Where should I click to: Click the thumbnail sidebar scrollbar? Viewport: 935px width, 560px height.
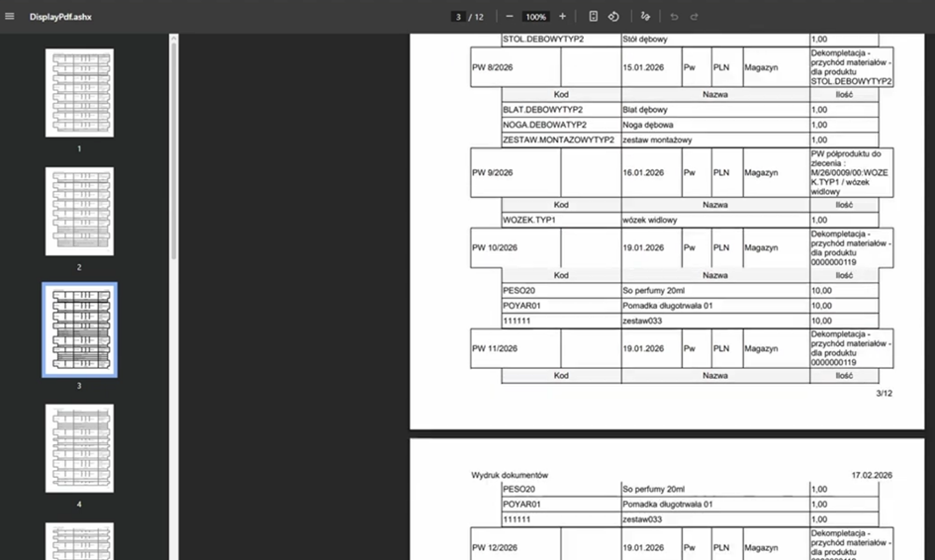point(174,148)
